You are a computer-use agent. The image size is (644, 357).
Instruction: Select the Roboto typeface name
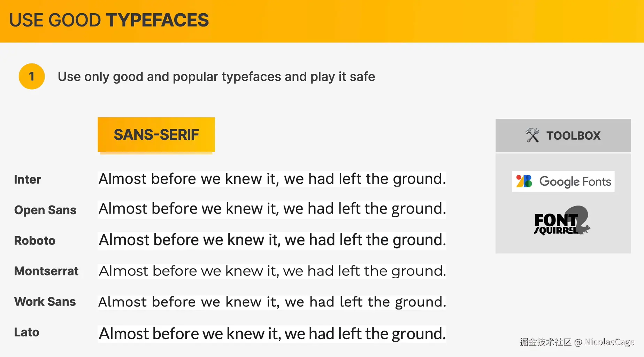tap(35, 240)
